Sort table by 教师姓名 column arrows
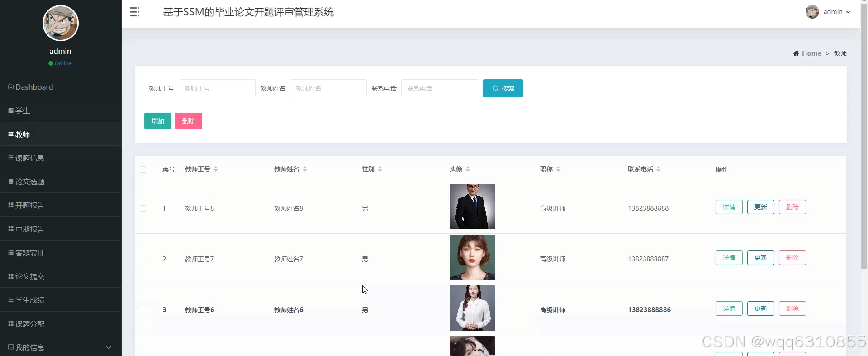The height and width of the screenshot is (356, 868). tap(305, 169)
